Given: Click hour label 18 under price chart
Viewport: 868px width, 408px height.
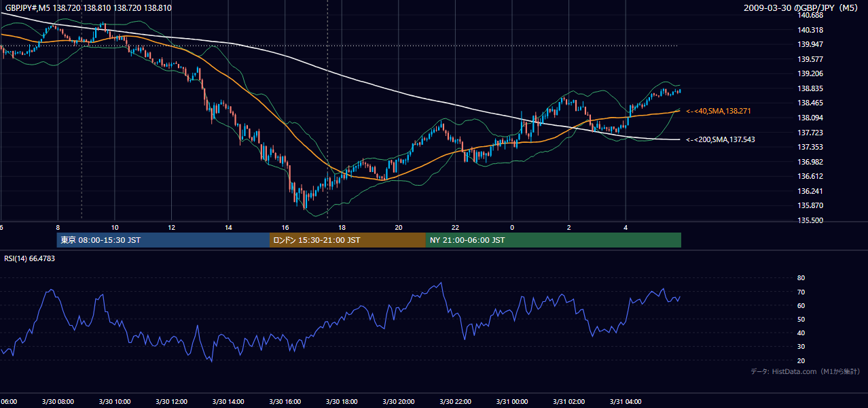Looking at the screenshot, I should [x=342, y=227].
